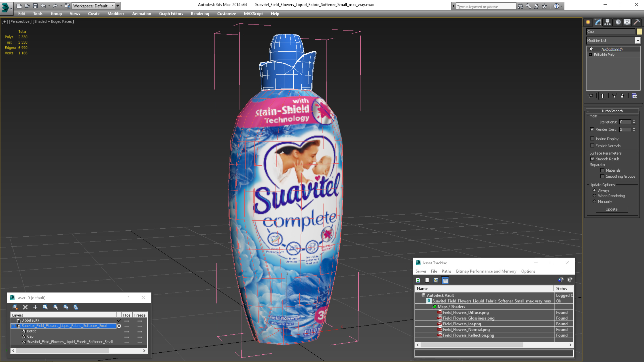The width and height of the screenshot is (644, 362).
Task: Open the Display command panel tab
Action: (x=627, y=22)
